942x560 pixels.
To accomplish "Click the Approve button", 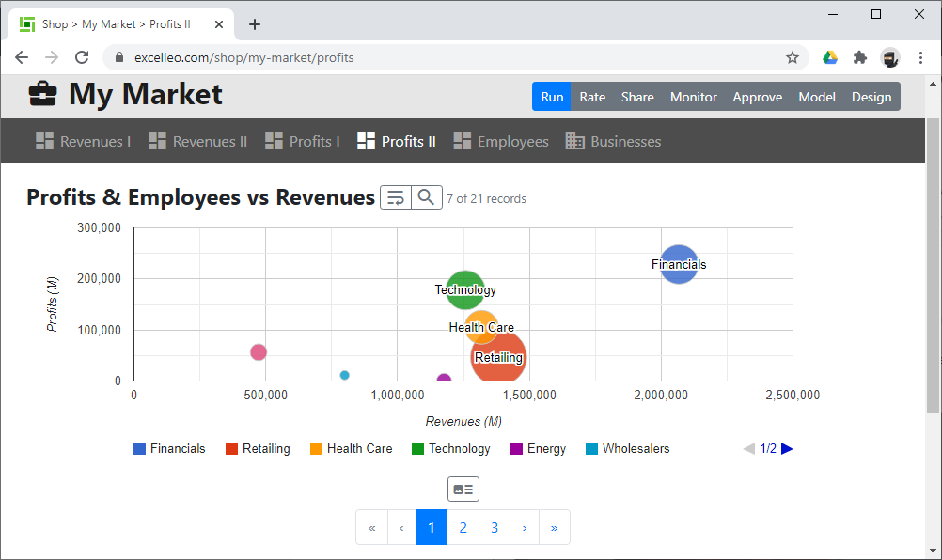I will click(757, 97).
